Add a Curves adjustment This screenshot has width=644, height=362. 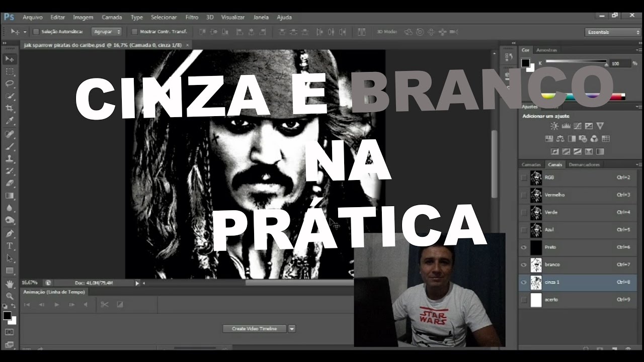tap(577, 126)
